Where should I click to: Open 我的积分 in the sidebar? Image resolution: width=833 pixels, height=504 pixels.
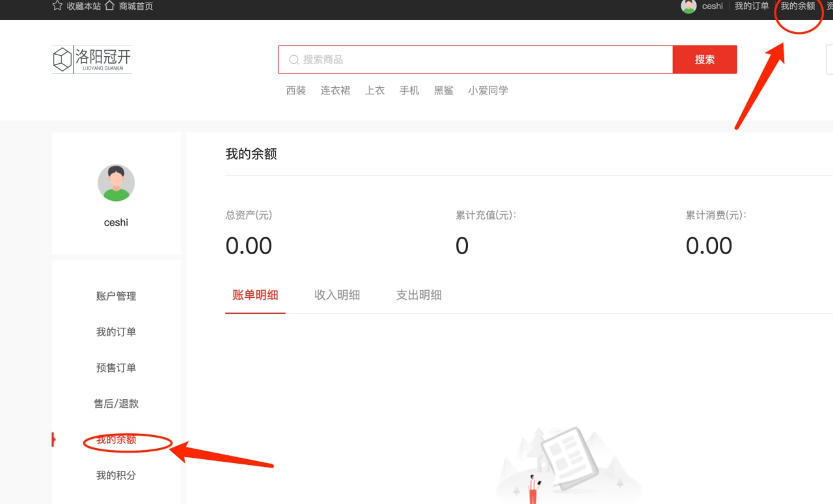click(x=116, y=475)
